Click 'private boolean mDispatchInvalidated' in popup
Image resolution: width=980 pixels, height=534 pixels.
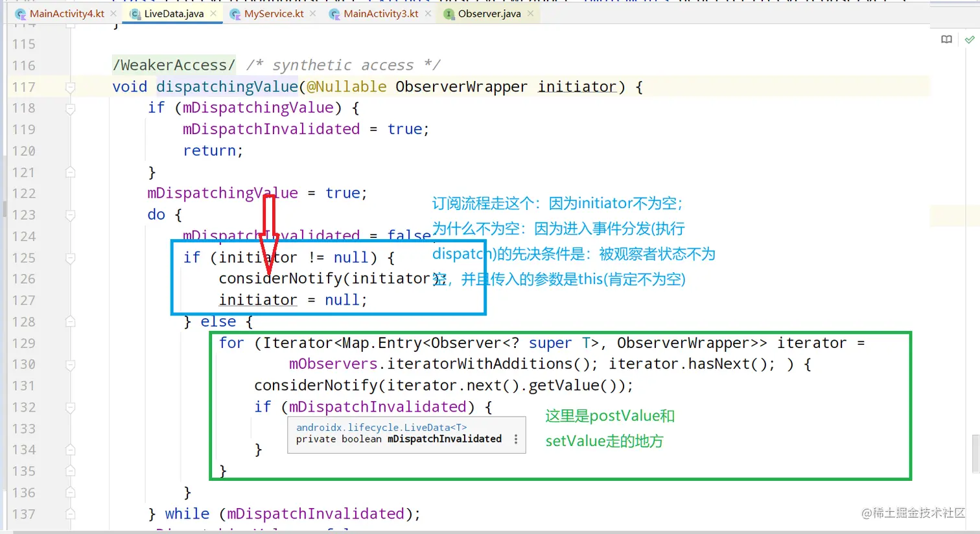[399, 439]
